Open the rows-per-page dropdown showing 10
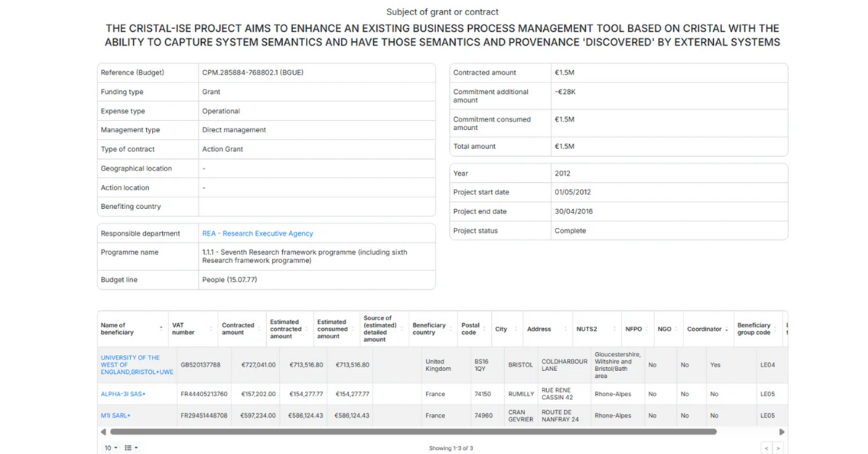Viewport: 868px width, 454px height. (x=111, y=448)
